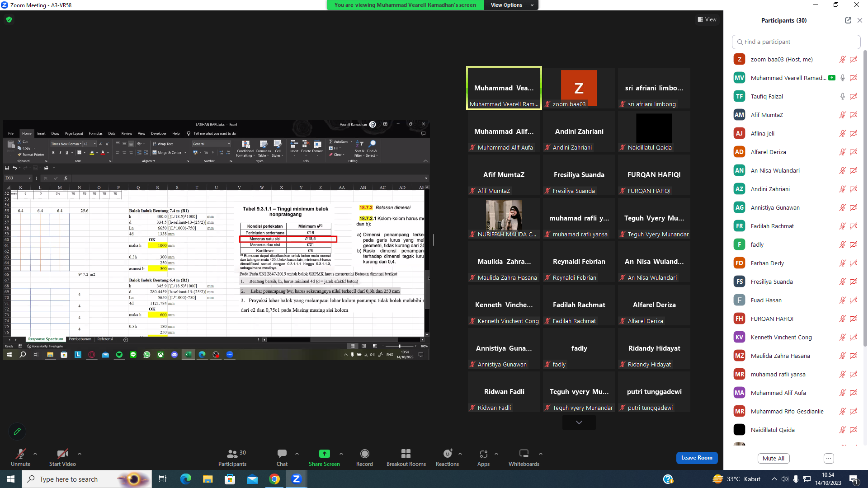
Task: Toggle Afif MumtaZ's camera in the list
Action: point(854,115)
